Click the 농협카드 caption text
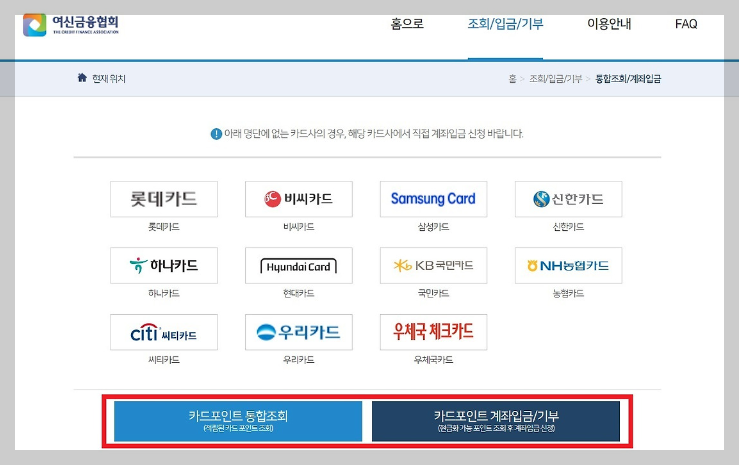The height and width of the screenshot is (465, 739). [x=568, y=294]
